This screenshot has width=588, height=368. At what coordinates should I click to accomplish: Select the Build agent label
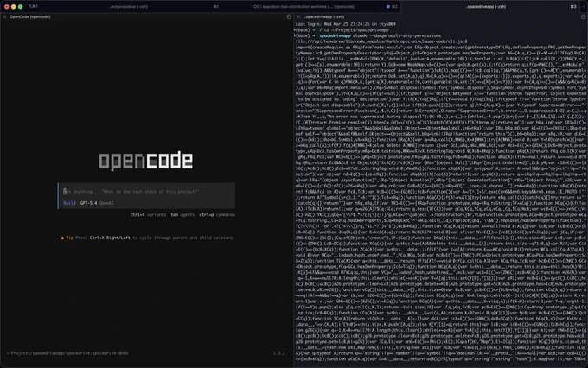tap(69, 203)
